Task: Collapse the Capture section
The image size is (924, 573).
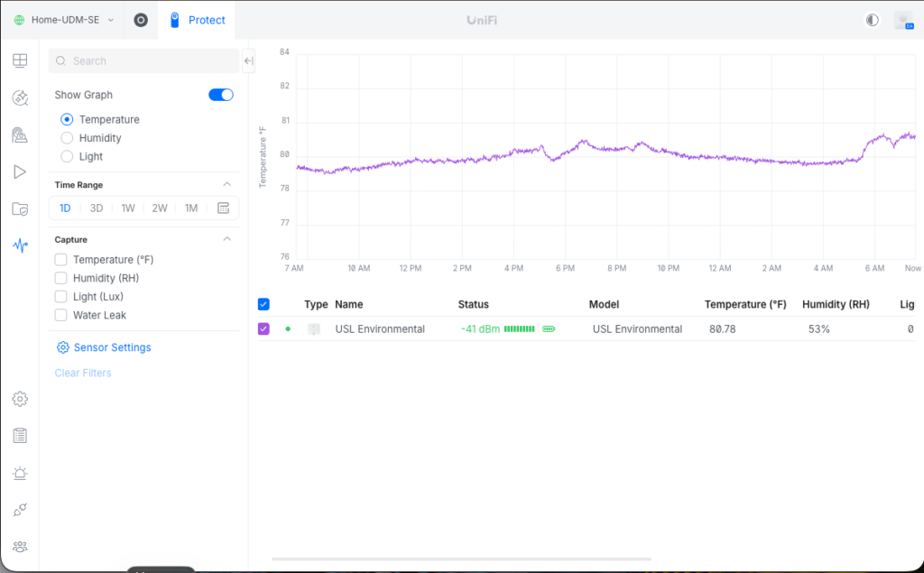Action: click(x=226, y=239)
